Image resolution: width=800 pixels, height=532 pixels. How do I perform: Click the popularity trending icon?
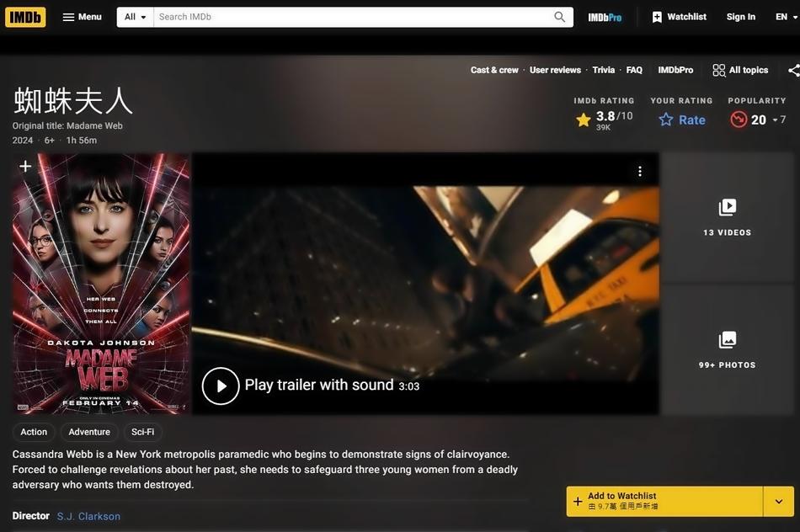pos(739,120)
